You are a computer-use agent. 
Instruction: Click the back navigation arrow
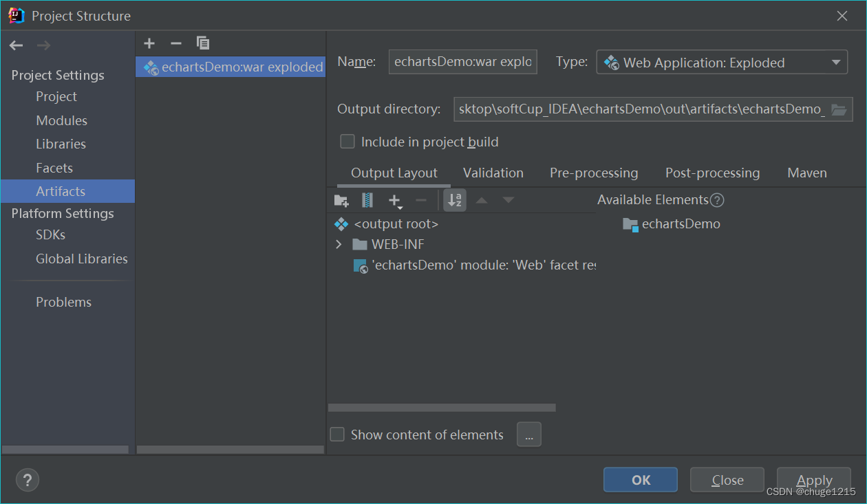point(17,45)
